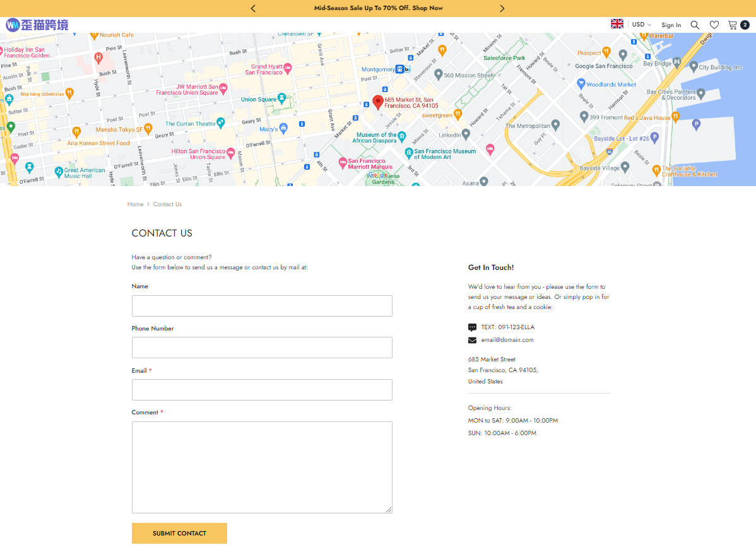Click the 560 Mission Street marker
Image resolution: width=756 pixels, height=550 pixels.
(439, 74)
